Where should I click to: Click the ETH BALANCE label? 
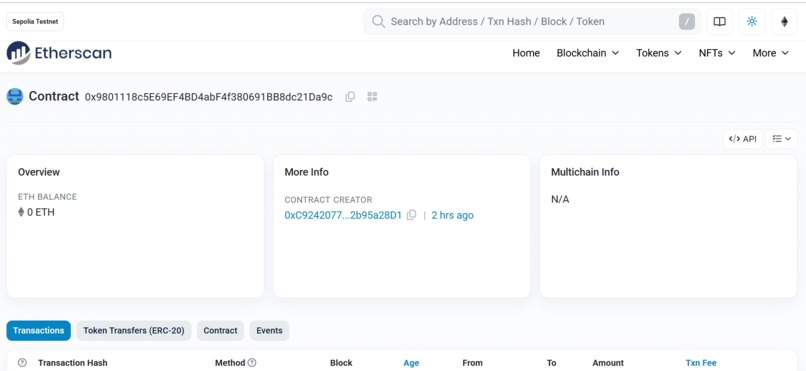tap(47, 197)
